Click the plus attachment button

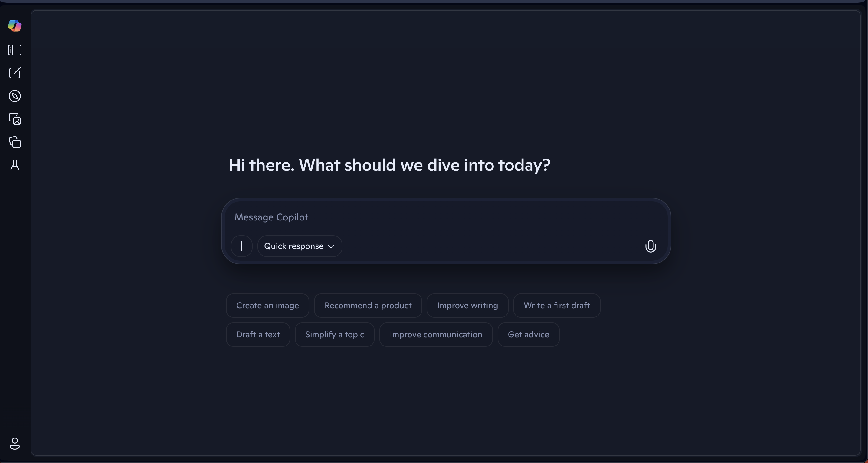[242, 246]
